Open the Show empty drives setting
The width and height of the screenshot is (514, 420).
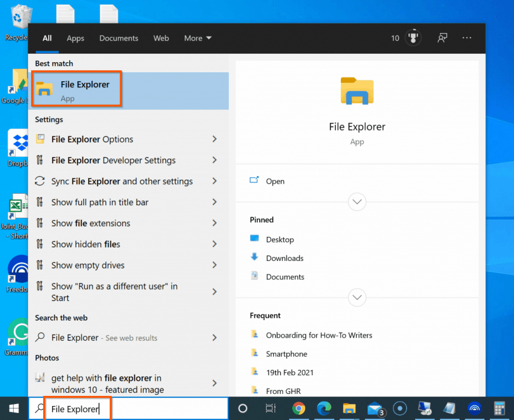click(x=87, y=265)
